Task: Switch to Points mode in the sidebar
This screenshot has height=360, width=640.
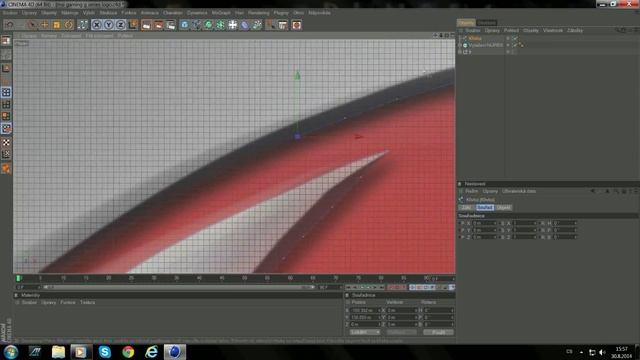Action: 6,93
